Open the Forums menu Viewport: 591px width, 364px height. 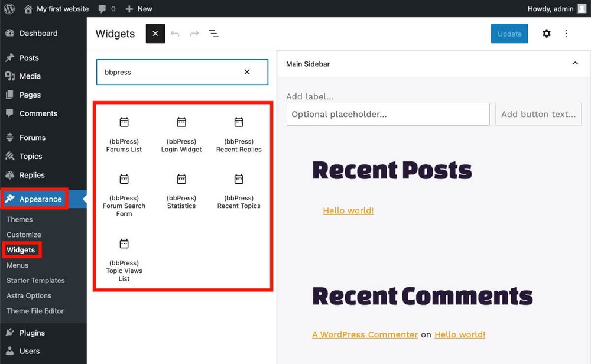(33, 138)
